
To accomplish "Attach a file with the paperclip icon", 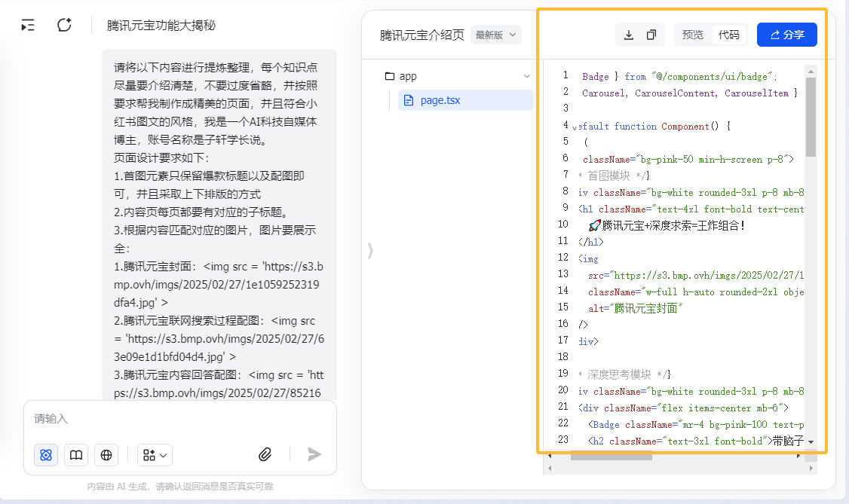I will (x=265, y=454).
